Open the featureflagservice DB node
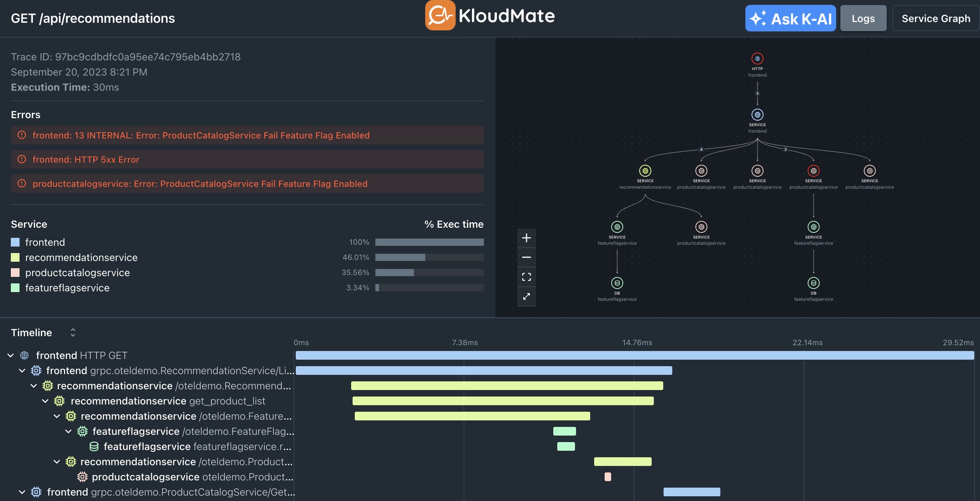 617,283
